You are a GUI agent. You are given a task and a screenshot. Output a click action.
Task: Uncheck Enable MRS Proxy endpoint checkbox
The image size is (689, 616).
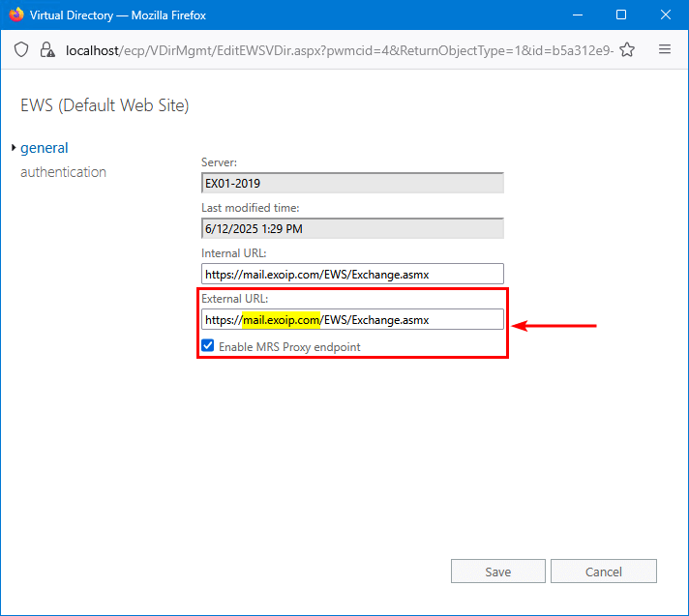tap(208, 346)
